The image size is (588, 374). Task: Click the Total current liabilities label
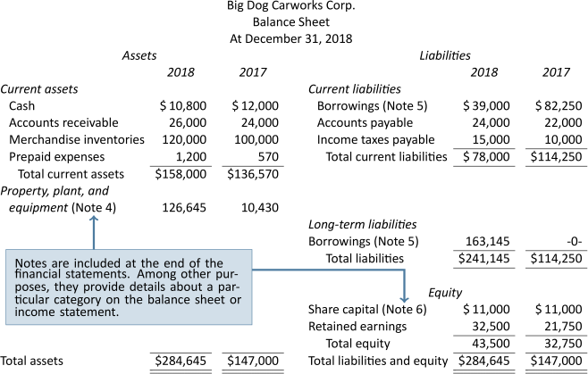point(387,156)
